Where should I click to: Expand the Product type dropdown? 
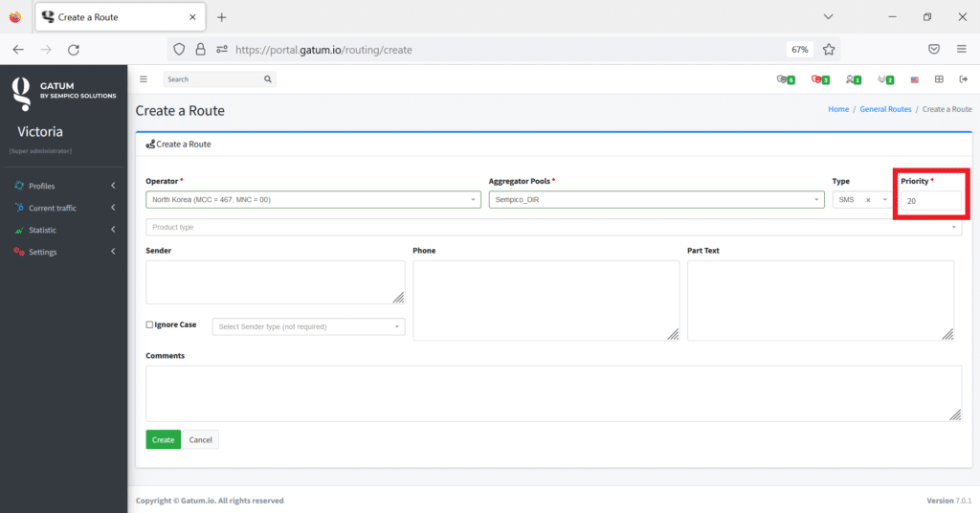[x=553, y=228]
